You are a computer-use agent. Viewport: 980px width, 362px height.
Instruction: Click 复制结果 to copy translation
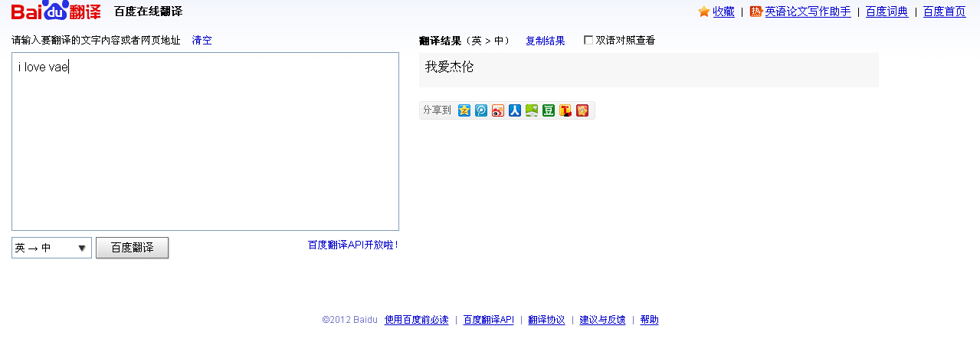pyautogui.click(x=546, y=41)
